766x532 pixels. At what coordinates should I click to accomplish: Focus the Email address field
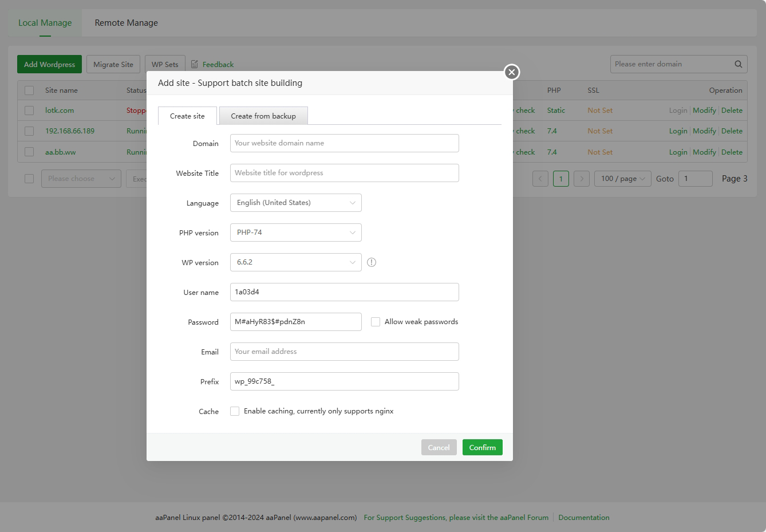click(344, 352)
